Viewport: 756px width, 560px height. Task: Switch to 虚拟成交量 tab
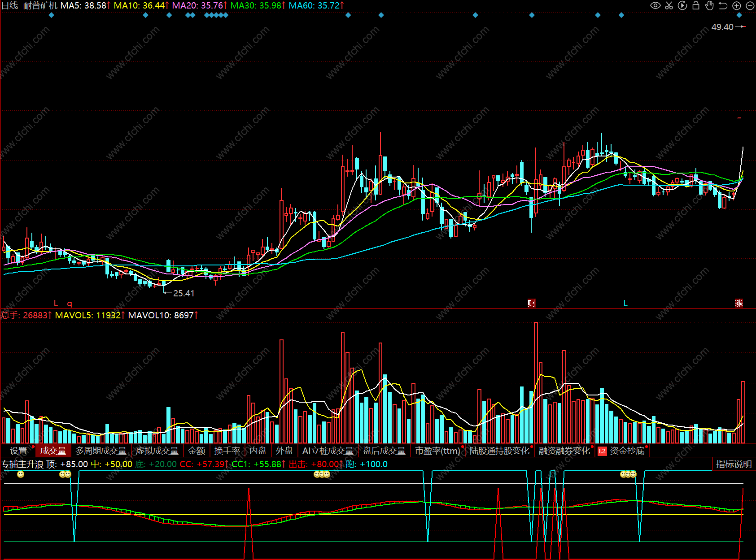pyautogui.click(x=157, y=451)
